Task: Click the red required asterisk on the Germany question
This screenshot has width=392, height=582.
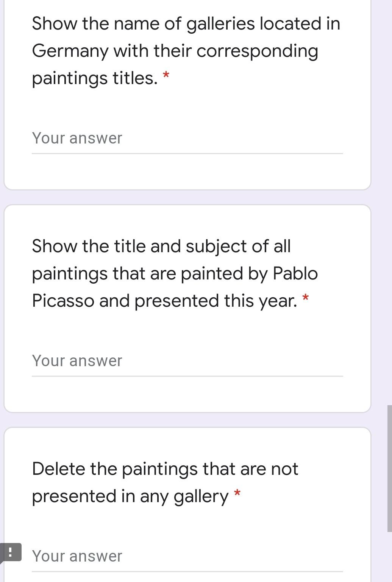Action: (166, 75)
